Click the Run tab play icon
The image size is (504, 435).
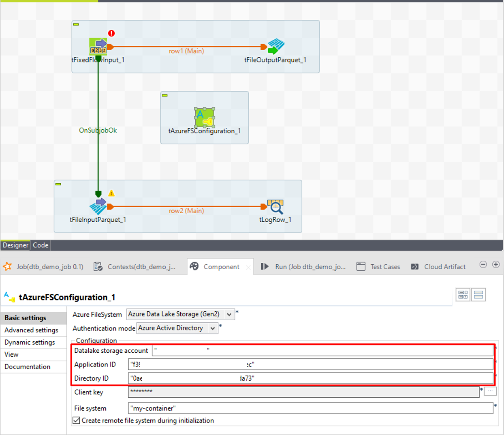265,266
